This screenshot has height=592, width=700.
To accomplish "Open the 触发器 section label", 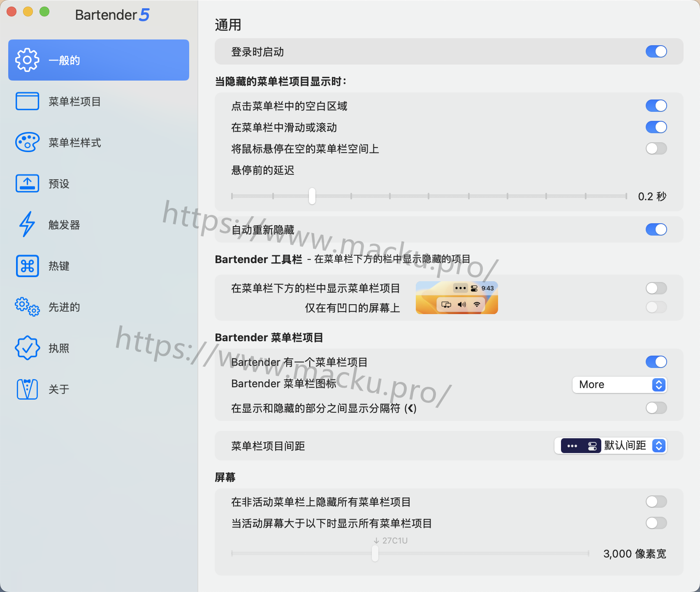I will (x=64, y=225).
